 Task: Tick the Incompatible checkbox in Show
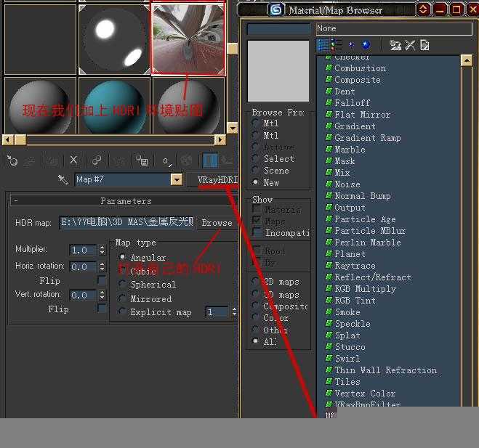257,232
